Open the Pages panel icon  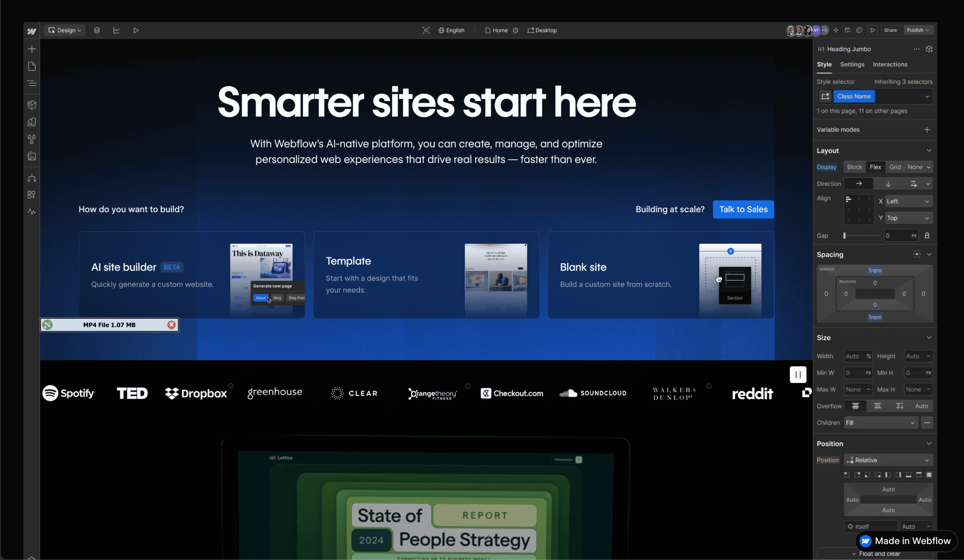coord(32,66)
